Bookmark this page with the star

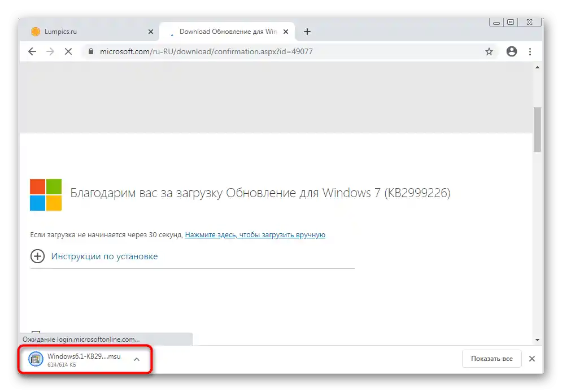click(489, 51)
